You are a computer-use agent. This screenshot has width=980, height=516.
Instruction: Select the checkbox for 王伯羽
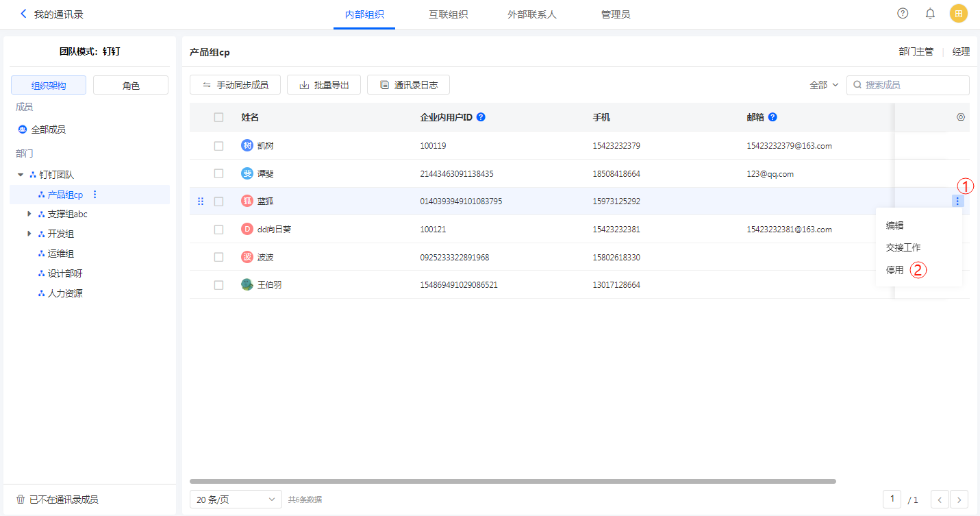coord(218,285)
